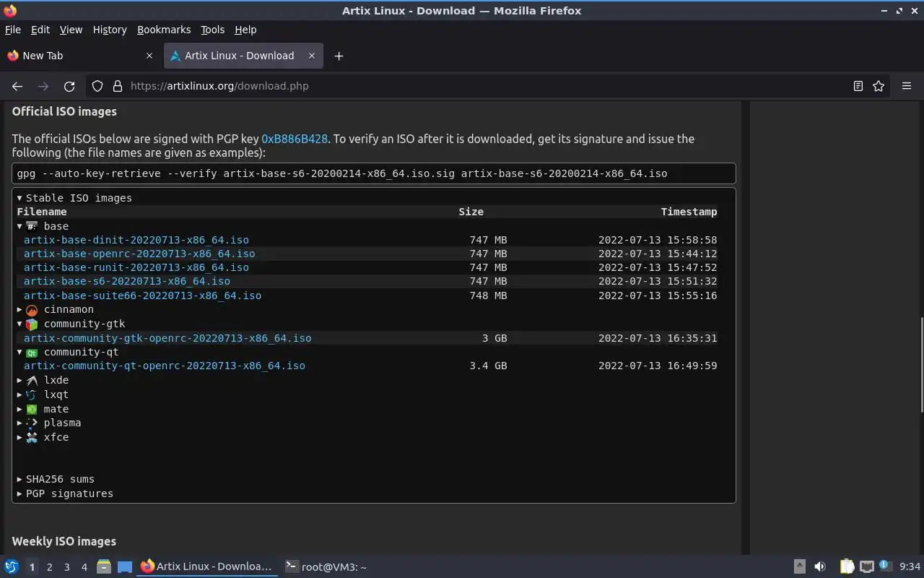
Task: Open the Tools menu
Action: click(212, 30)
